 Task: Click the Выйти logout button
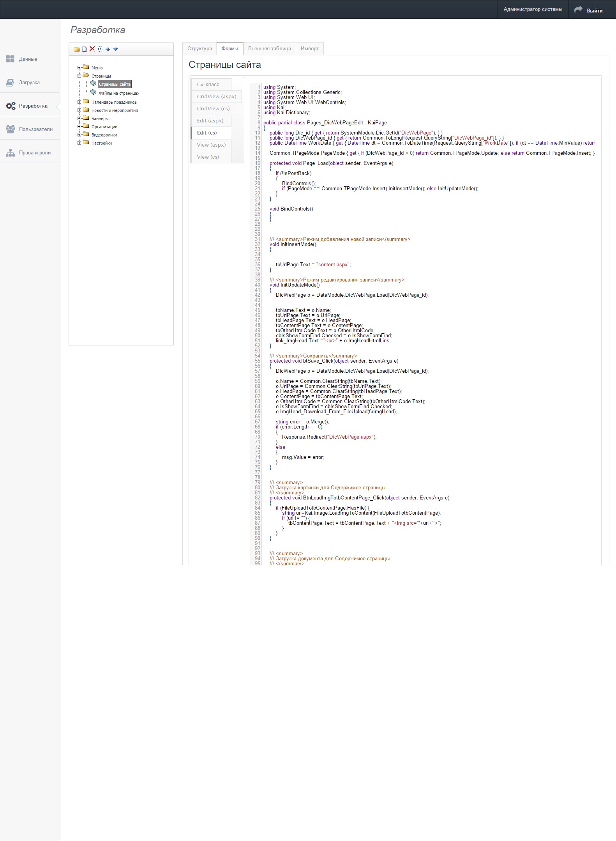(x=589, y=10)
